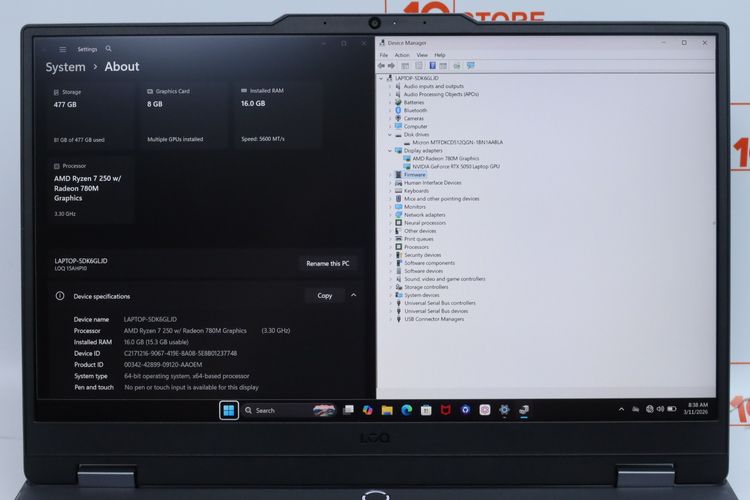The width and height of the screenshot is (750, 500).
Task: Open the Windows Start button
Action: coord(229,410)
